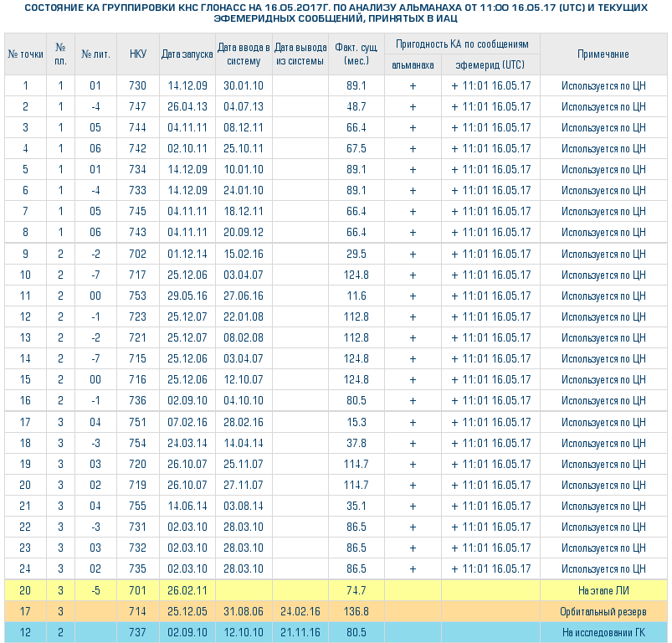Click the "Примечание" column header
The width and height of the screenshot is (672, 643).
click(x=603, y=54)
